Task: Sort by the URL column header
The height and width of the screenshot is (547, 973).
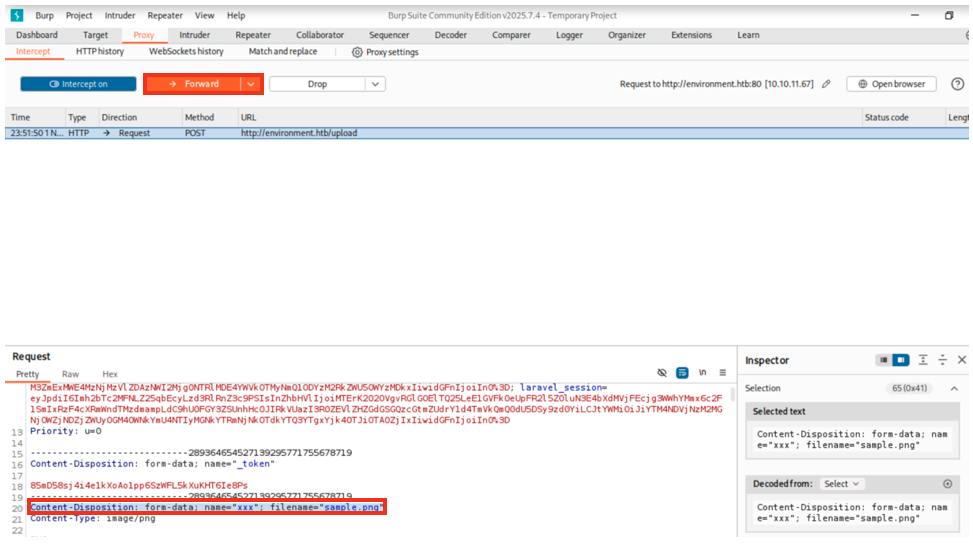Action: point(248,117)
